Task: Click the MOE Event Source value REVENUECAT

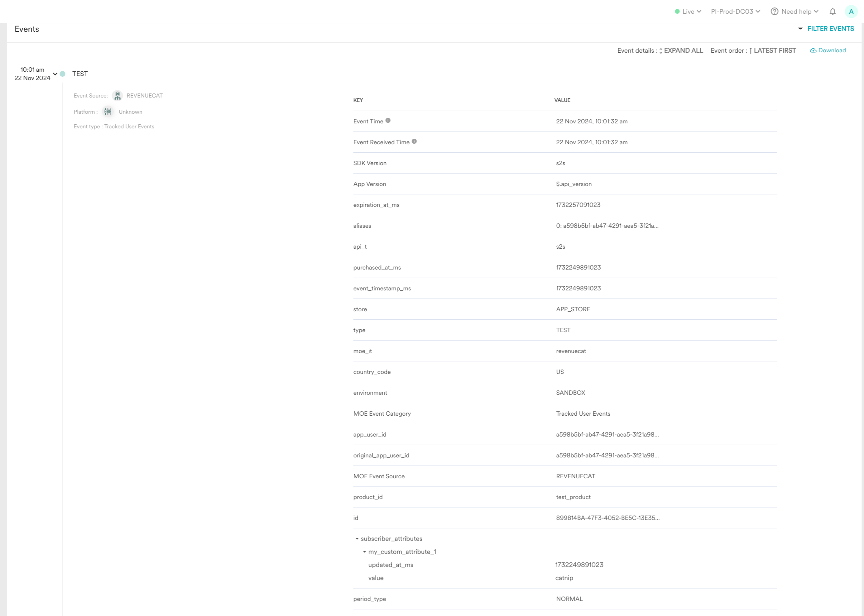Action: pyautogui.click(x=575, y=476)
